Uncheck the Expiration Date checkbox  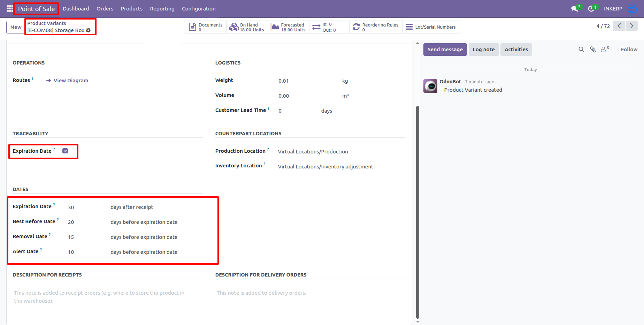65,151
